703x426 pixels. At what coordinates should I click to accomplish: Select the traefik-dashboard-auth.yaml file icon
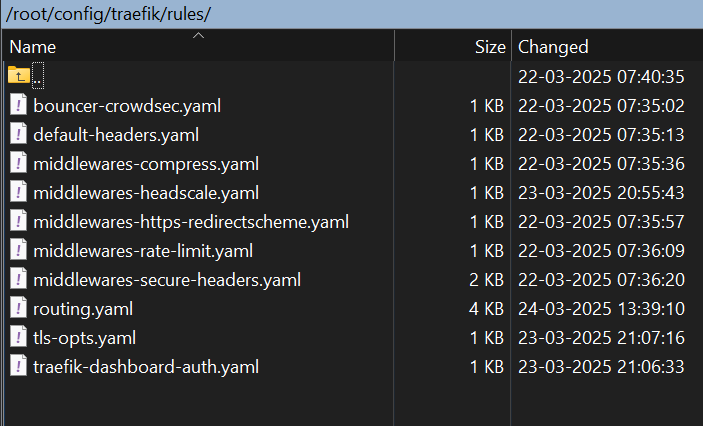pos(18,367)
